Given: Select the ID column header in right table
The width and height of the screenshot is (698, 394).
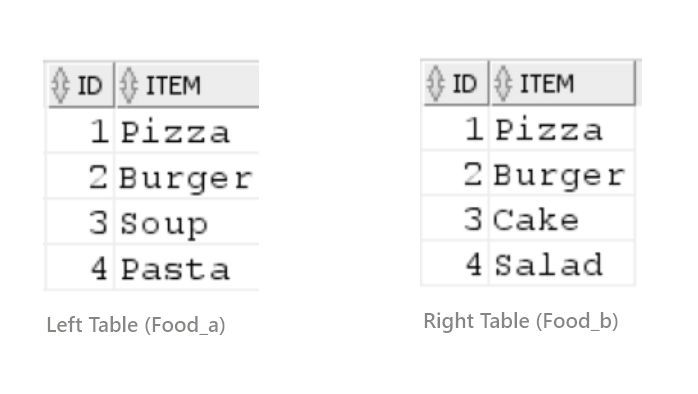Looking at the screenshot, I should [x=456, y=83].
